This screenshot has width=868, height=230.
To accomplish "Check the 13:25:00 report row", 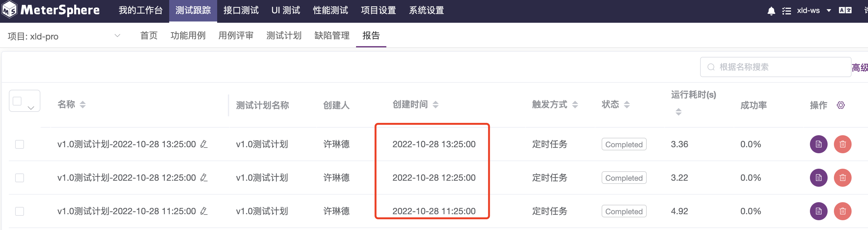I will coord(19,144).
